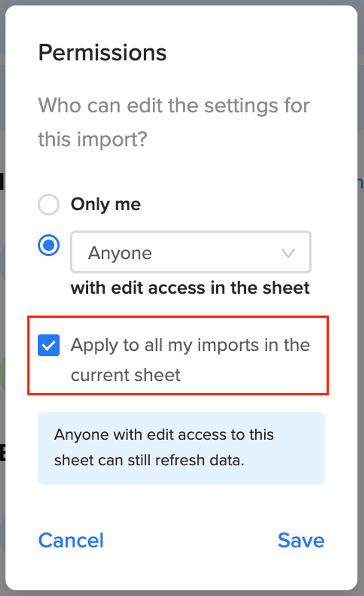Choose the radio button beside the Anyone dropdown
The height and width of the screenshot is (596, 364).
point(49,245)
